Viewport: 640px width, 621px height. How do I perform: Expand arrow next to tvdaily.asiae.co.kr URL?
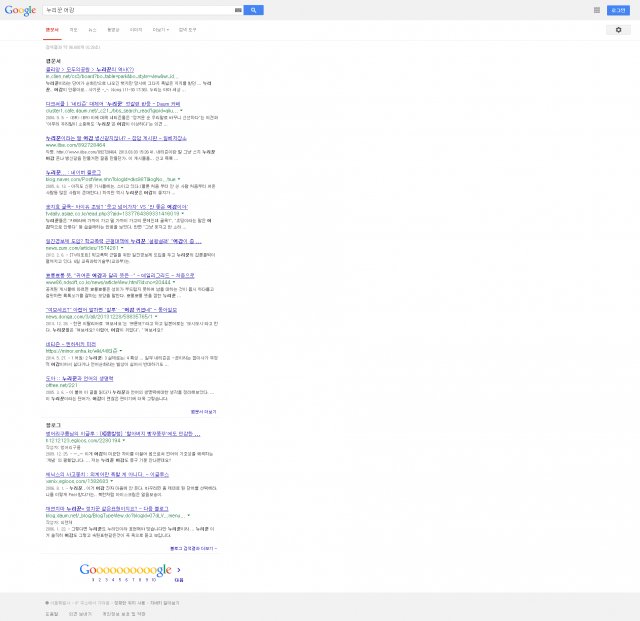182,214
